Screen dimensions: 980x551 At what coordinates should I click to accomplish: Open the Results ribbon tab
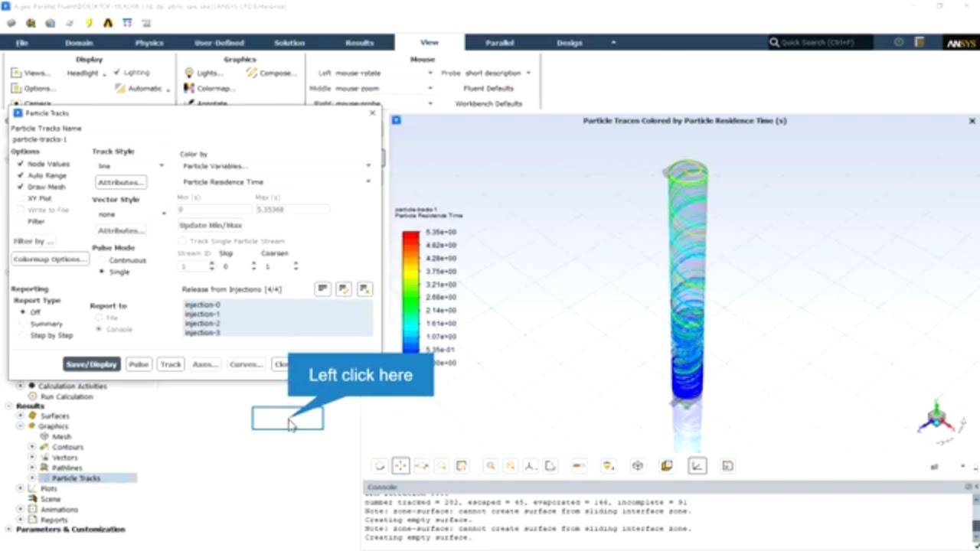pyautogui.click(x=359, y=43)
